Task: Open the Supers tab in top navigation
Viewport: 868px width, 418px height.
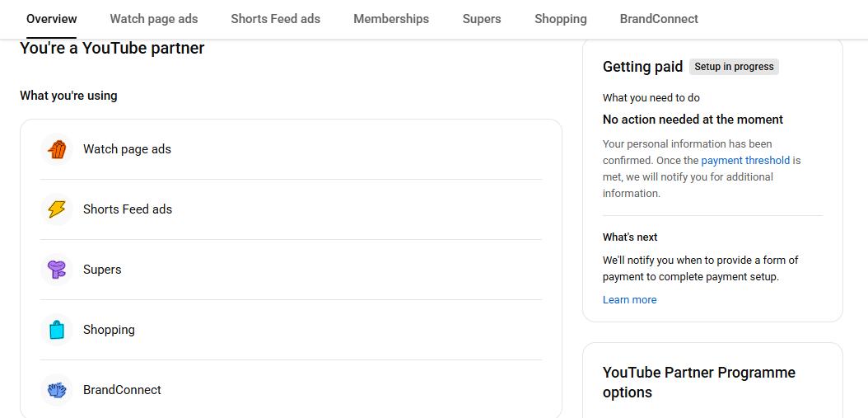Action: pyautogui.click(x=482, y=19)
